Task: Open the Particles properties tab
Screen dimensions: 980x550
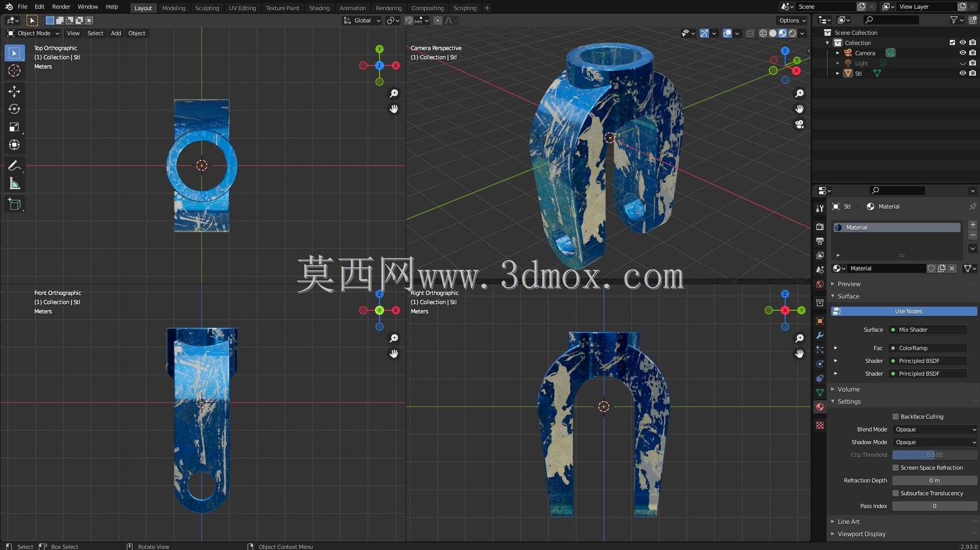Action: pyautogui.click(x=820, y=350)
